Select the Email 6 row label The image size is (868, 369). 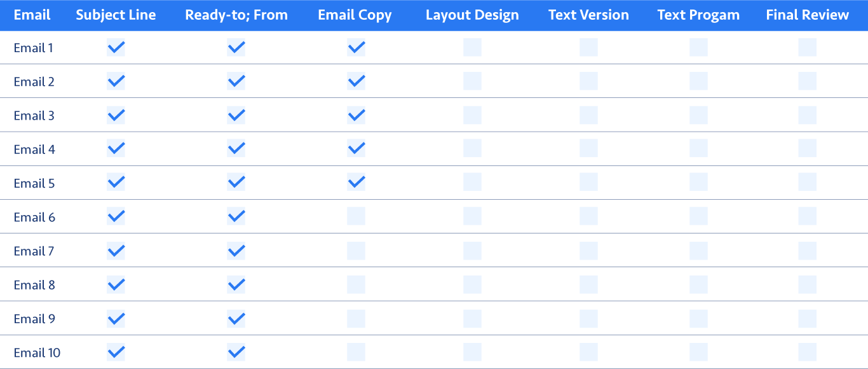(x=34, y=217)
